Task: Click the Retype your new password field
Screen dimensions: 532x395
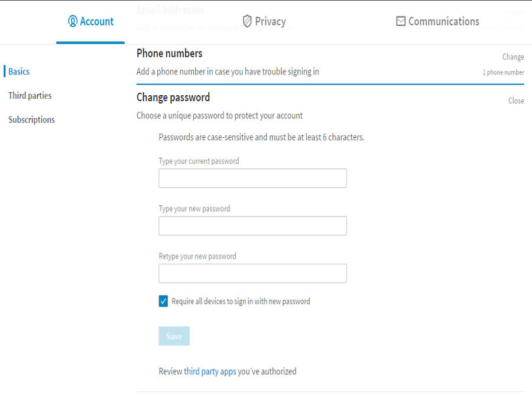Action: (252, 273)
